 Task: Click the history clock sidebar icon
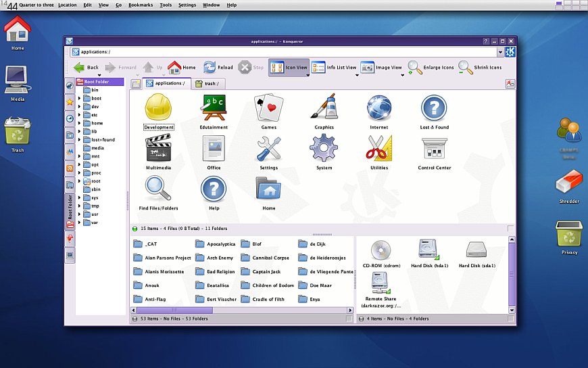(x=70, y=118)
